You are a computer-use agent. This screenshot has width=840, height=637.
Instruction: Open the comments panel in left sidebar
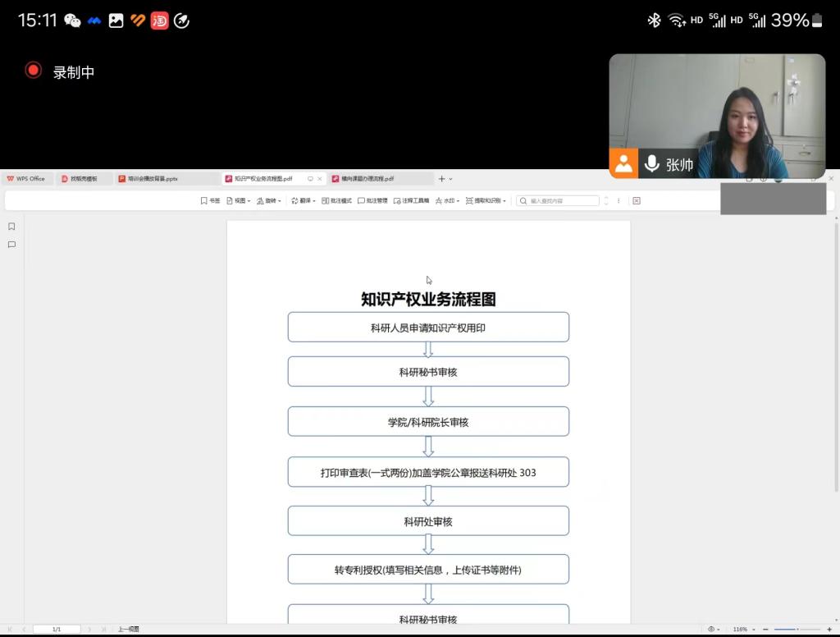(11, 245)
